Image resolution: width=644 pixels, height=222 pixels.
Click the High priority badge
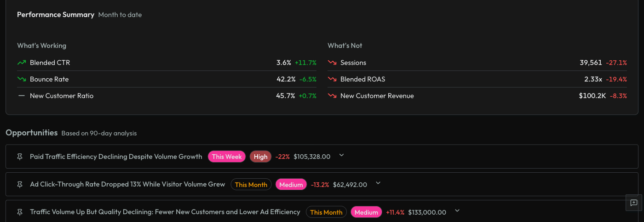coord(260,157)
